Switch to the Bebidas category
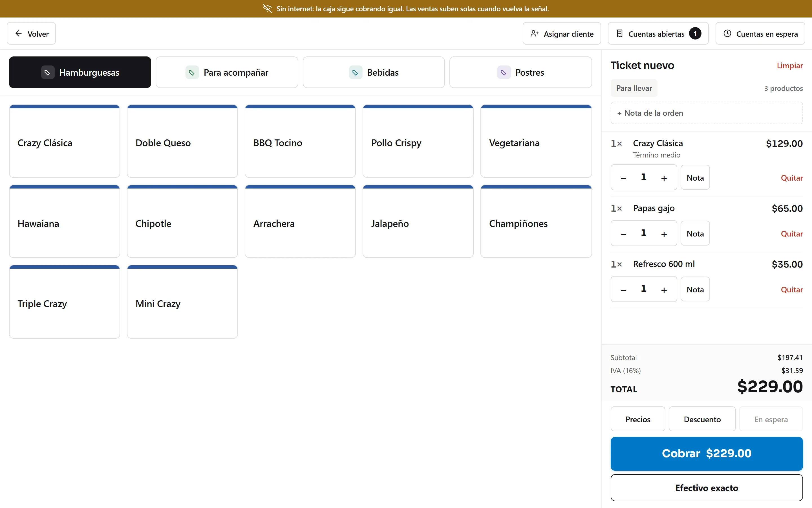Viewport: 812px width, 508px height. coord(374,72)
